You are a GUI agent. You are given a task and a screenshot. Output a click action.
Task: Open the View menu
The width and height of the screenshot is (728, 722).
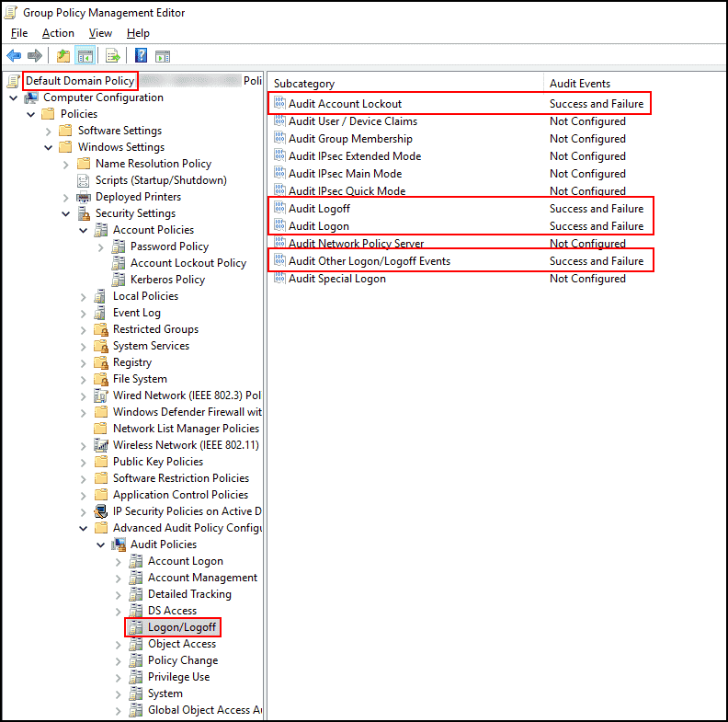[100, 33]
